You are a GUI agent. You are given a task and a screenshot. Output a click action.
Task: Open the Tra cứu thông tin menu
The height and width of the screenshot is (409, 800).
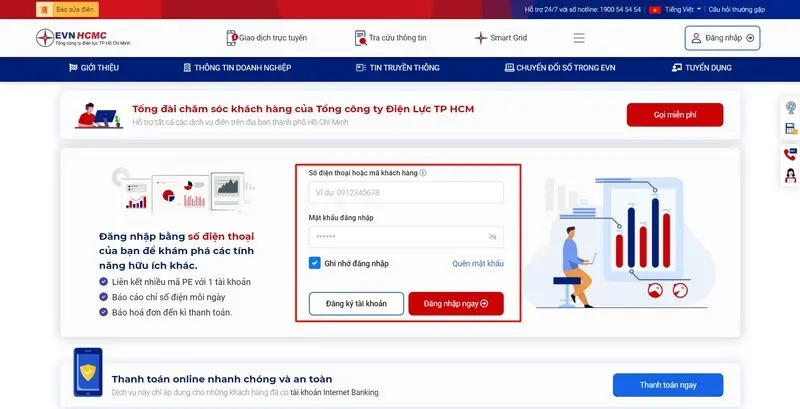pos(391,38)
